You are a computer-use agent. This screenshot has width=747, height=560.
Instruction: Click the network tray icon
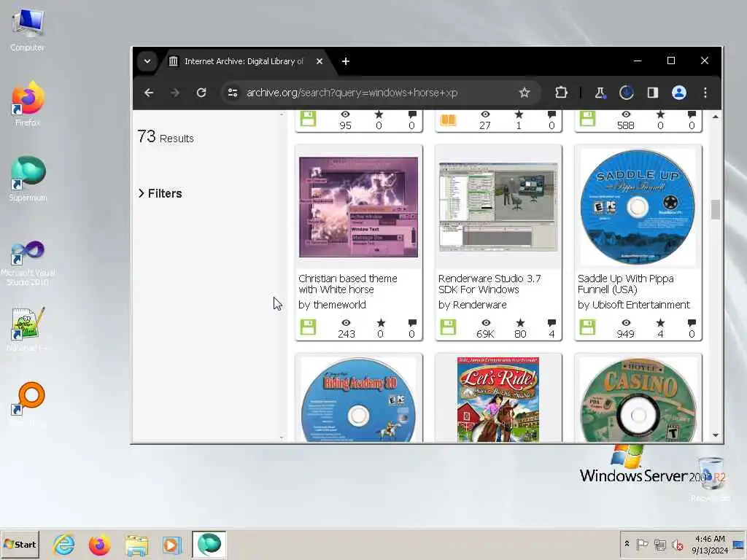click(659, 544)
